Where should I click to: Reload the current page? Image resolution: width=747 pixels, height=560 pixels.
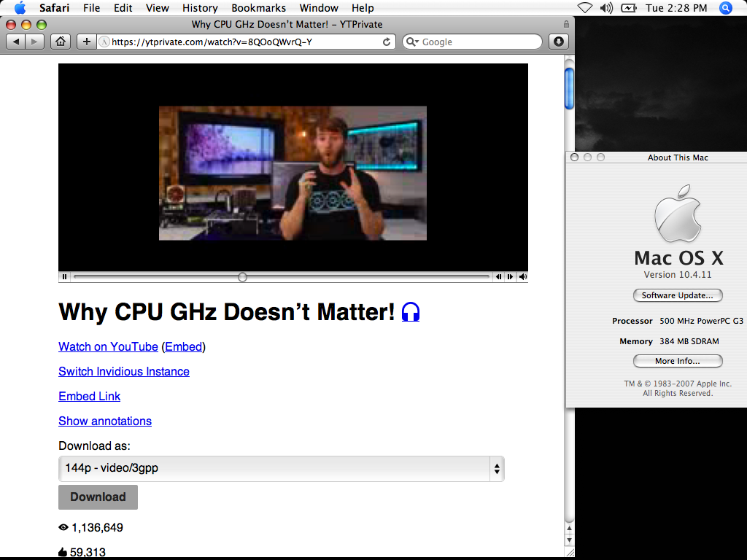[x=387, y=42]
